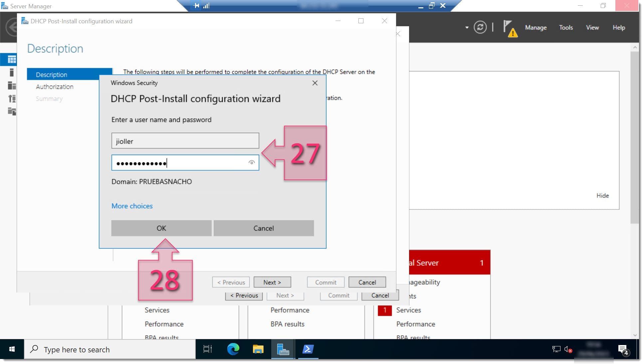The height and width of the screenshot is (364, 644).
Task: Open Performance in the Local Server tile
Action: (x=415, y=324)
